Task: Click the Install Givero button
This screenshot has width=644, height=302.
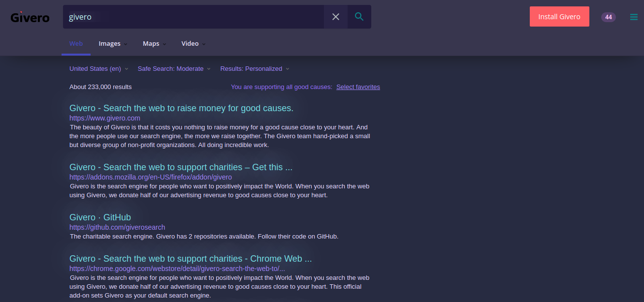Action: 559,17
